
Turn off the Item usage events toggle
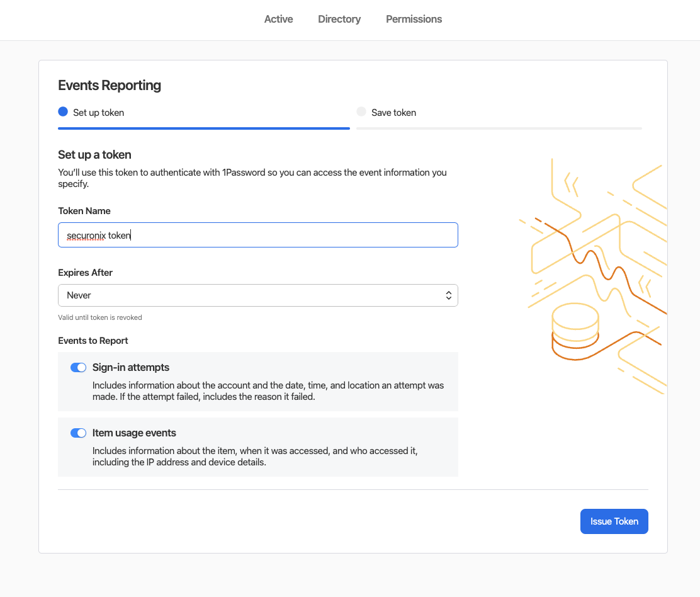coord(78,433)
